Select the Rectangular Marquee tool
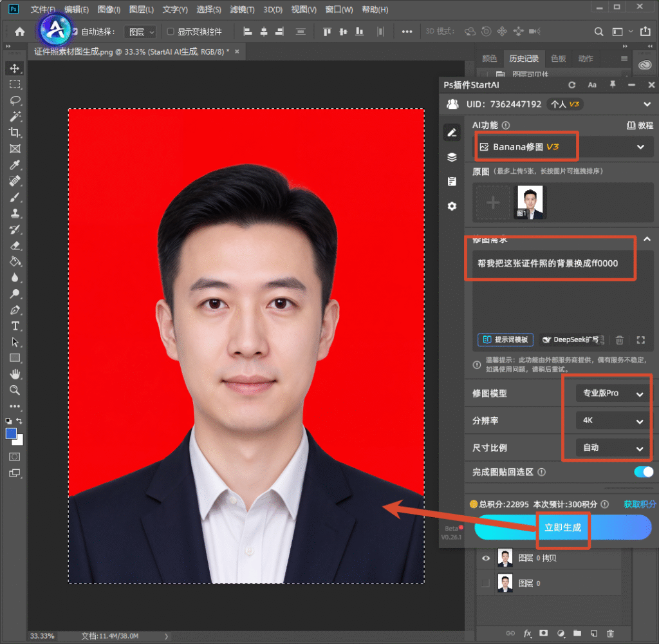Viewport: 659px width, 644px height. click(15, 84)
